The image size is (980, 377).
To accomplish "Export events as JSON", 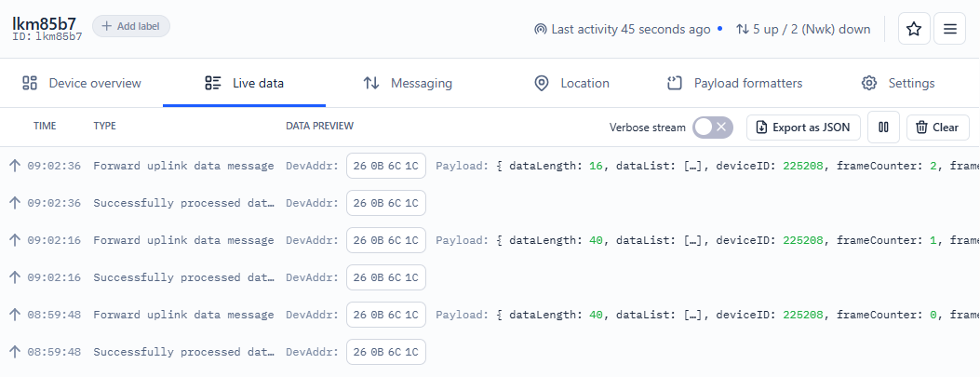I will pos(803,128).
